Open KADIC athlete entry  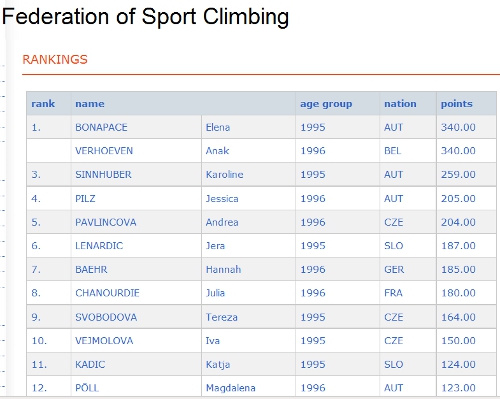click(x=90, y=364)
